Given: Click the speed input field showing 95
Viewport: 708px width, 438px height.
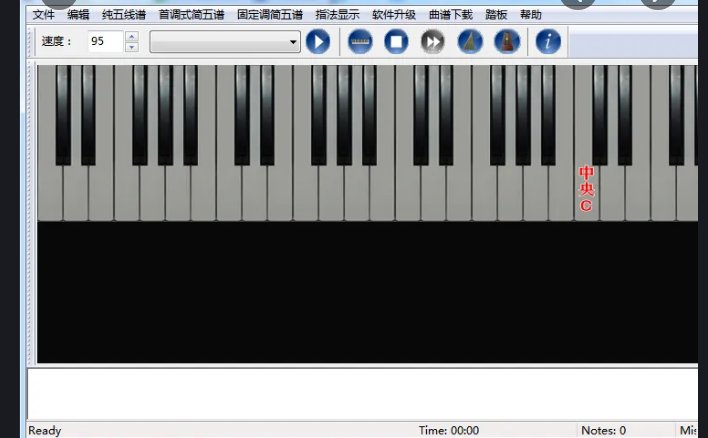Looking at the screenshot, I should click(x=104, y=42).
